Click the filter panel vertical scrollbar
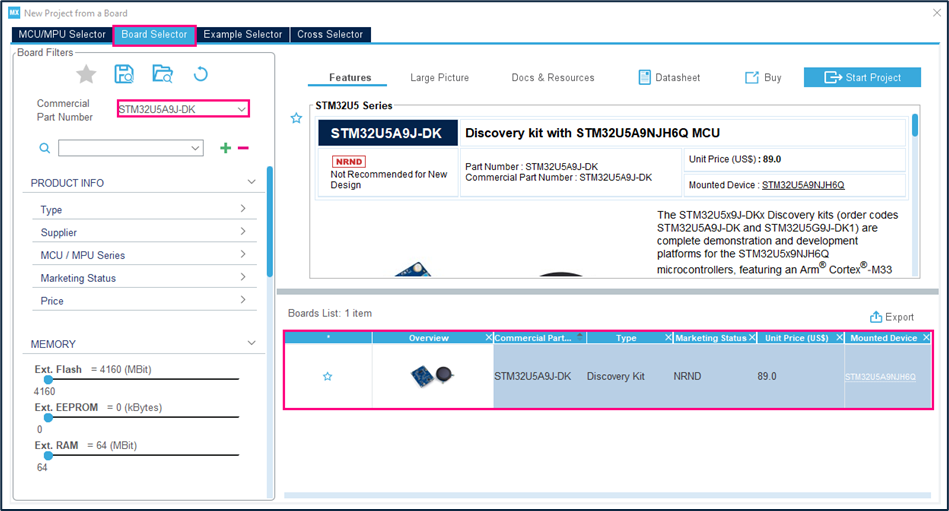Viewport: 949px width, 511px height. 270,221
